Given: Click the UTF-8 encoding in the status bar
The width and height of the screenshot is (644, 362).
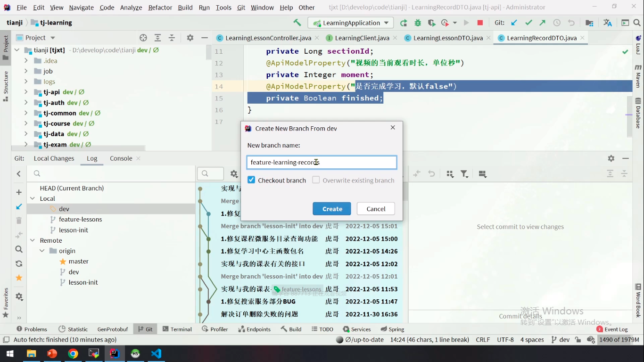Looking at the screenshot, I should click(505, 339).
